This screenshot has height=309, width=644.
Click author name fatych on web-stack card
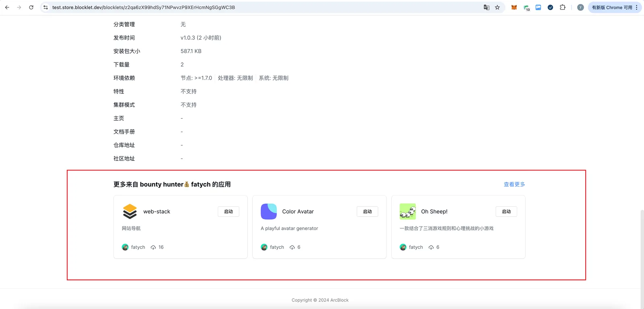pyautogui.click(x=138, y=247)
